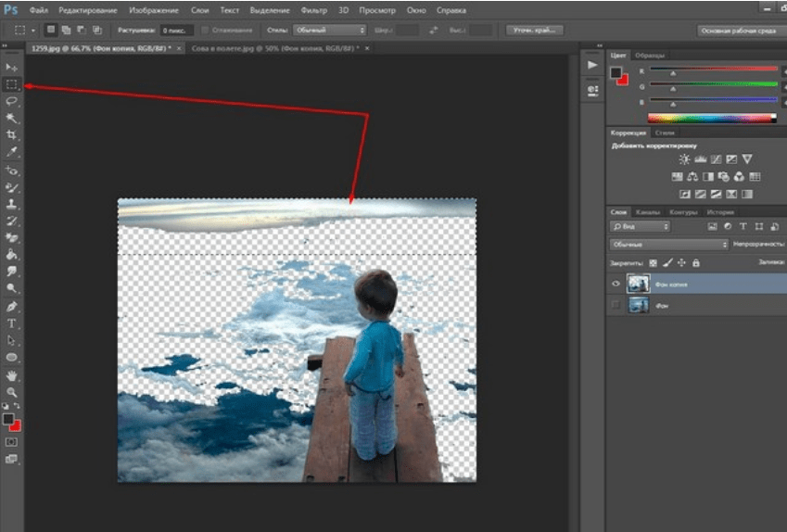Choose New Selection mode in options bar
This screenshot has height=532, width=787.
point(51,30)
